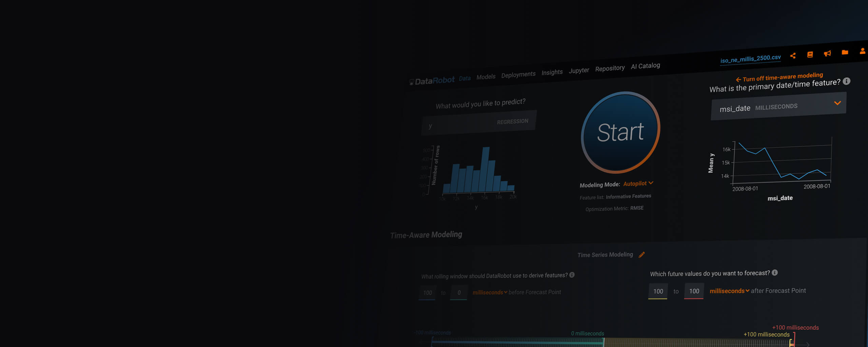Click info icon beside future values question
Viewport: 868px width, 347px height.
tap(775, 272)
